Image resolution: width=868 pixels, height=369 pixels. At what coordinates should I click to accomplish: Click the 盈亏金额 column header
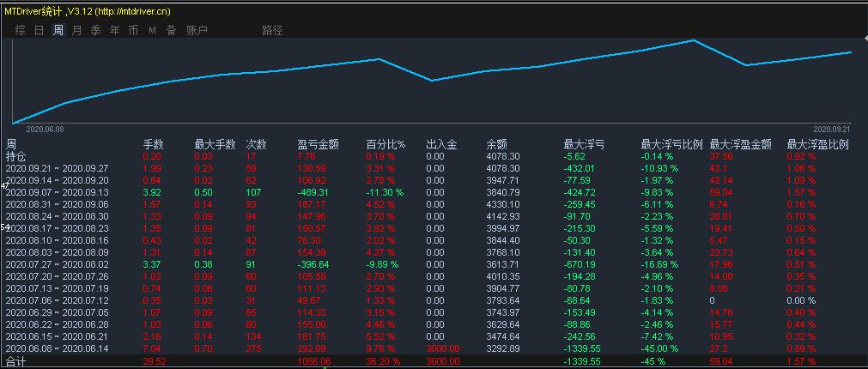coord(319,145)
